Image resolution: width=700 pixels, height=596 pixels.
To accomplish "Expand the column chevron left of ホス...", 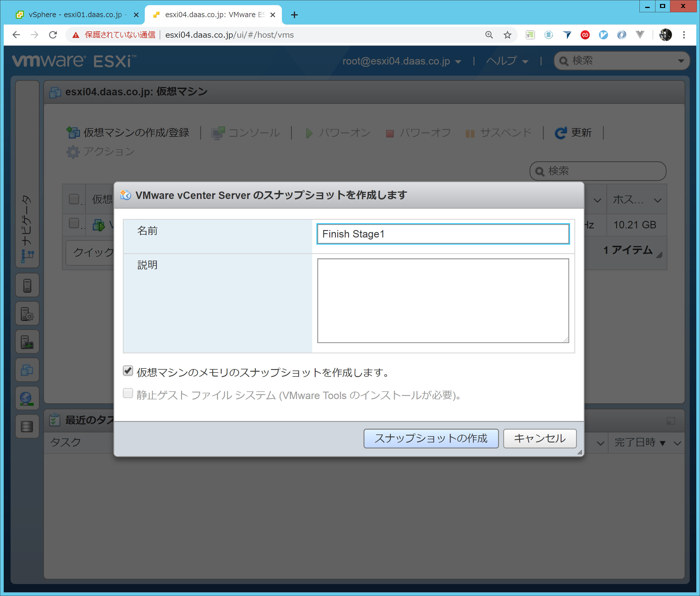I will click(x=597, y=200).
